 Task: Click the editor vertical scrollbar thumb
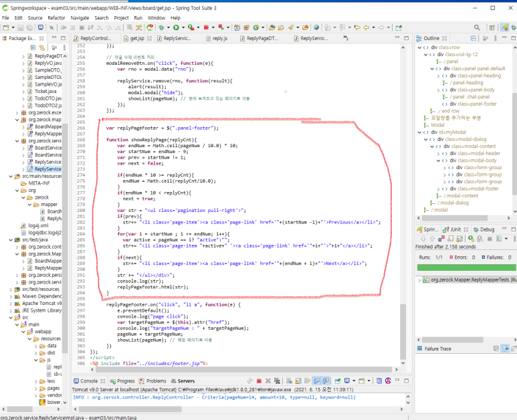(403, 331)
